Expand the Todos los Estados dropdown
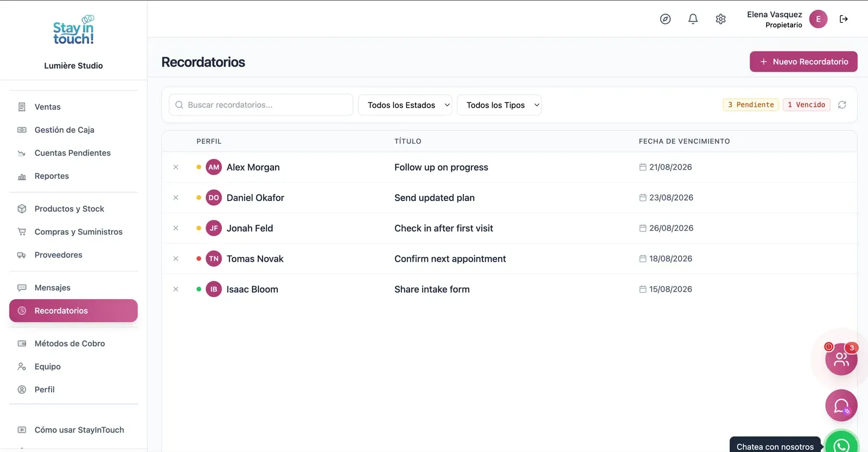This screenshot has height=452, width=868. pyautogui.click(x=405, y=105)
